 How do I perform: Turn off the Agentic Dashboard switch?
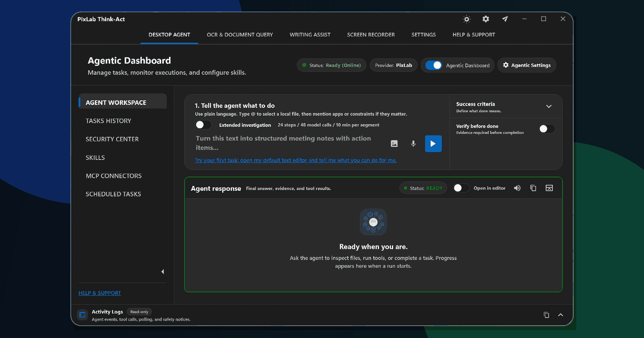pos(434,65)
